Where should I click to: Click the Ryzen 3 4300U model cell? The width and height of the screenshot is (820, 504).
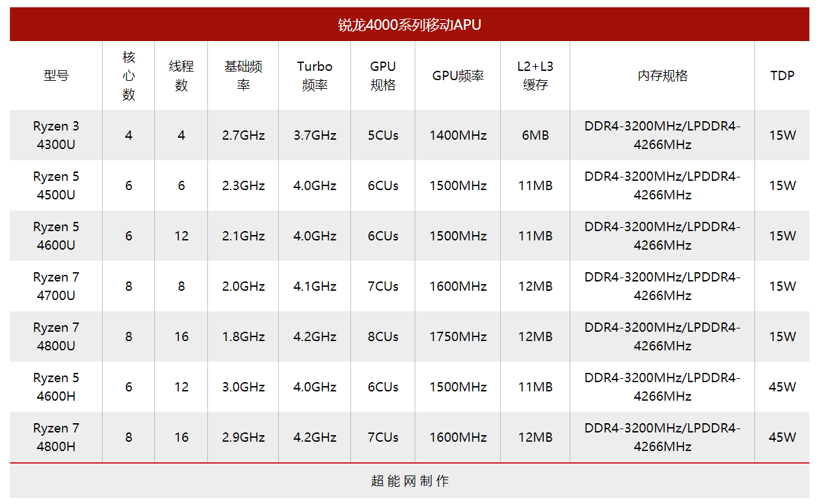[56, 135]
